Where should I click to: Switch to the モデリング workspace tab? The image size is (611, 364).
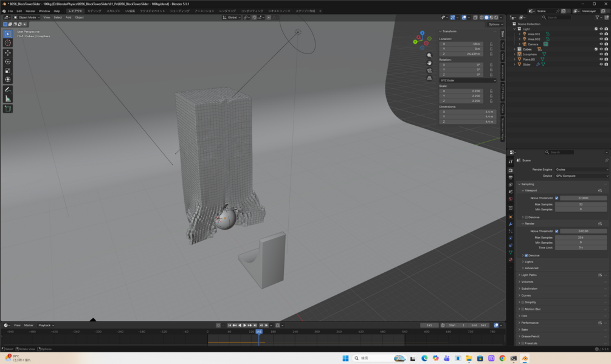coord(94,11)
